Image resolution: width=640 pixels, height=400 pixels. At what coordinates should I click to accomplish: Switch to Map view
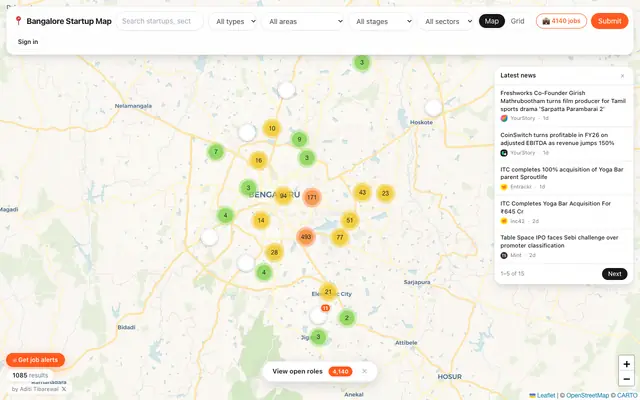point(491,21)
